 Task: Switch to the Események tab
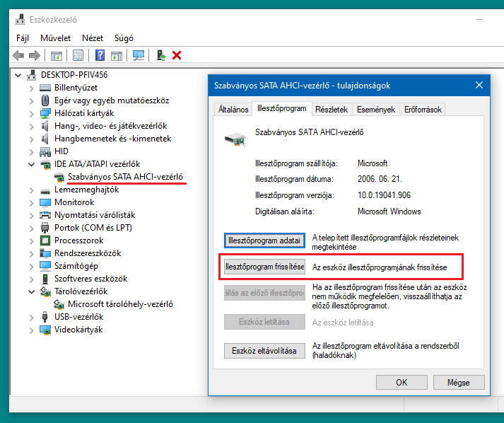pos(376,110)
